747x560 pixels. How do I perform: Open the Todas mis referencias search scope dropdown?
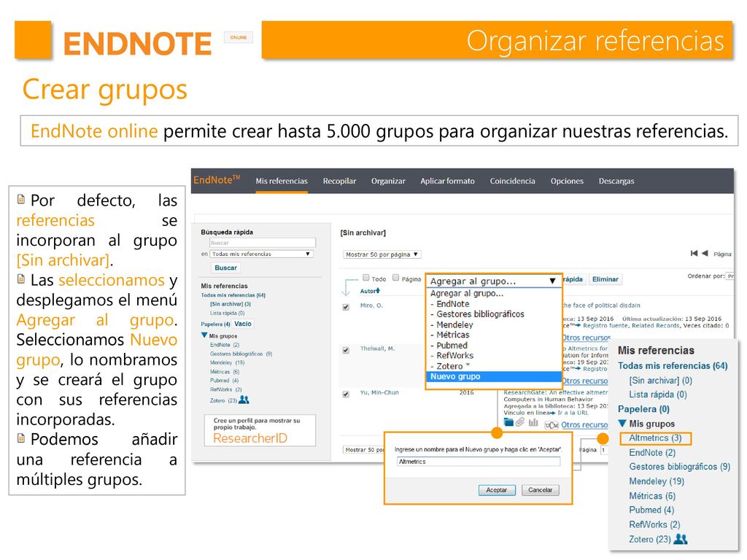click(262, 254)
